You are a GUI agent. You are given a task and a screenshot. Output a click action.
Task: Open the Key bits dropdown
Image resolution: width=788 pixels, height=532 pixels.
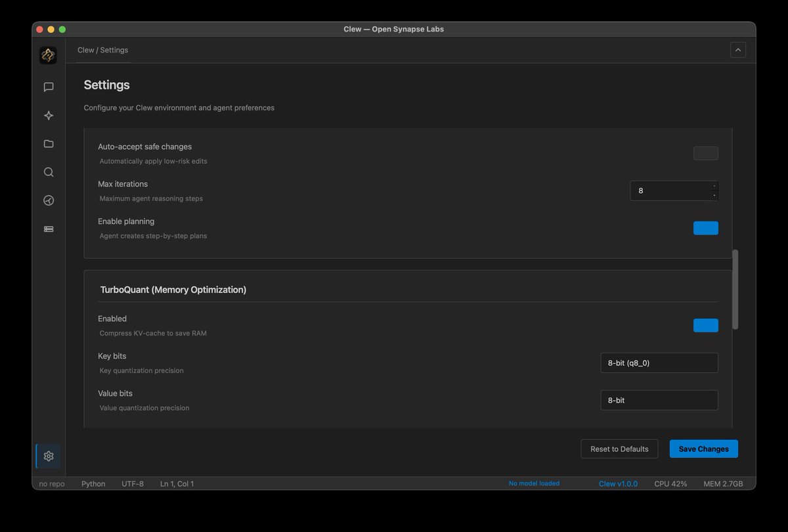[x=659, y=363]
